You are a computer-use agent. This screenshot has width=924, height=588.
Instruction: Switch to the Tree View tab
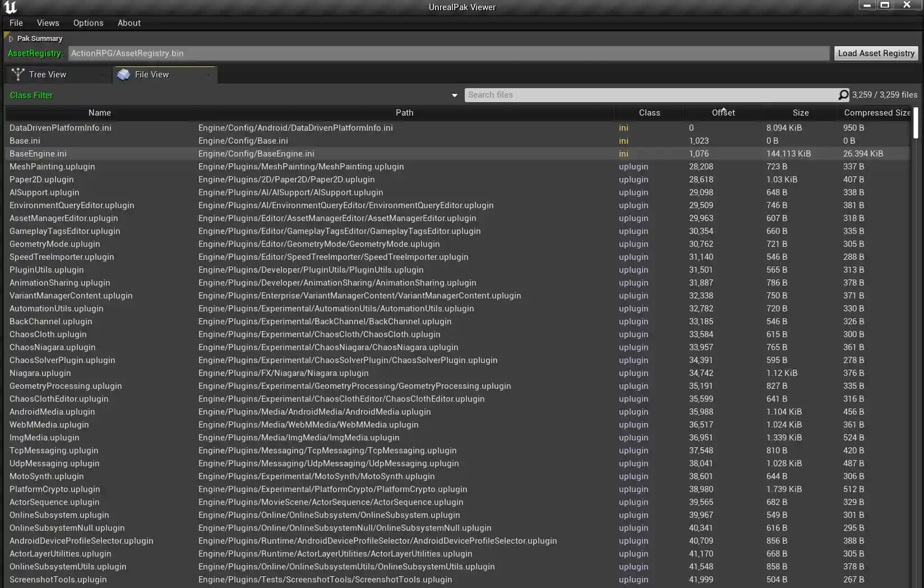click(48, 74)
